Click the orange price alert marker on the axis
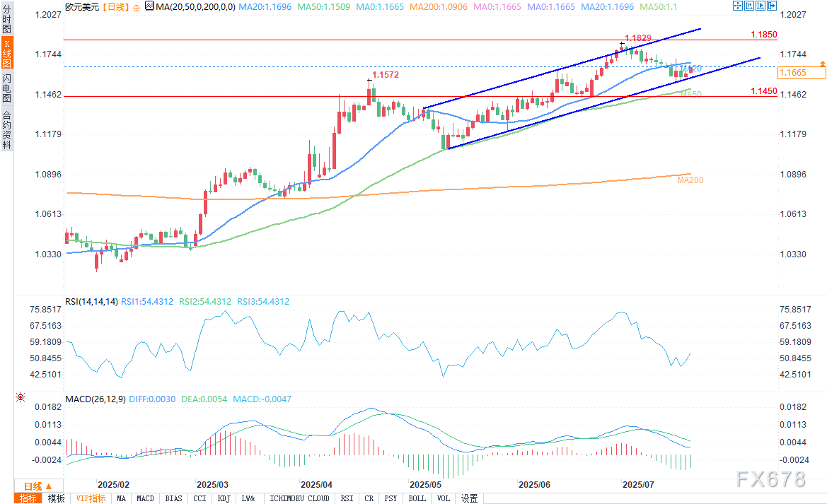Image resolution: width=827 pixels, height=504 pixels. 822,64
